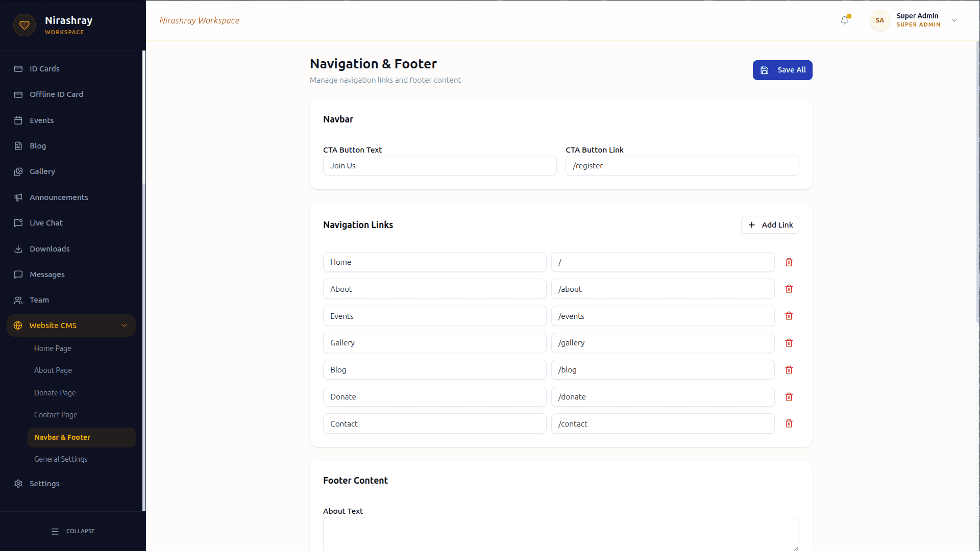This screenshot has height=551, width=980.
Task: Edit the /gallery link path field
Action: (x=663, y=343)
